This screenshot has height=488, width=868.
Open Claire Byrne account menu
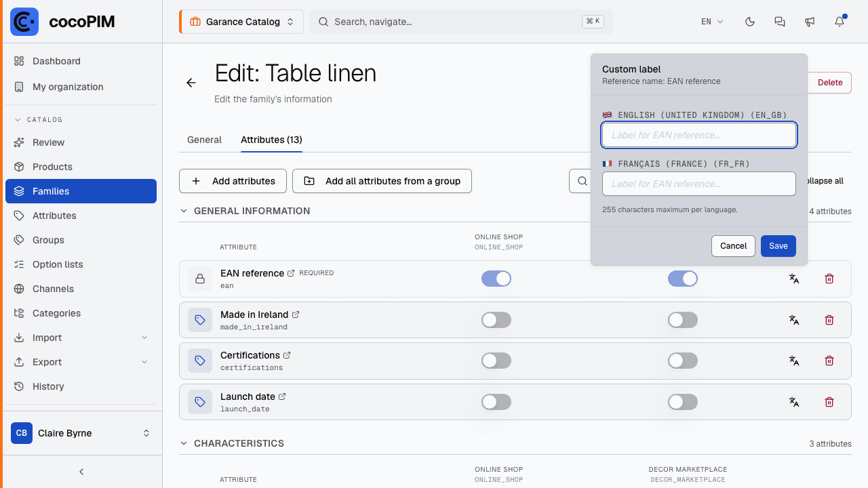pyautogui.click(x=81, y=433)
